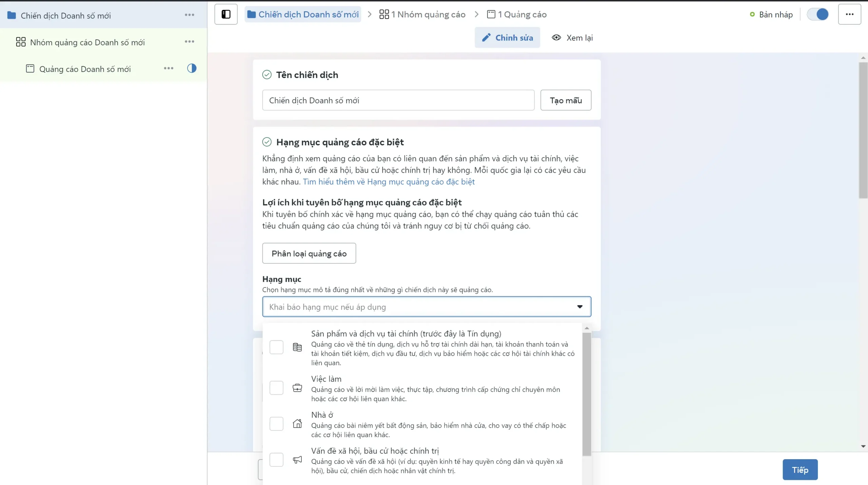868x485 pixels.
Task: Click the Tiếp button
Action: pos(800,469)
